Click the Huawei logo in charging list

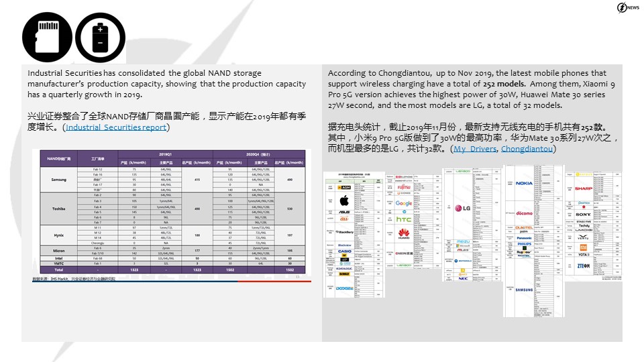404,234
